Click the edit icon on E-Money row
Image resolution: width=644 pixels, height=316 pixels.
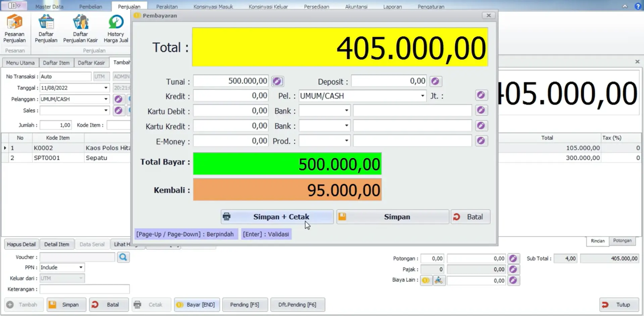coord(481,141)
